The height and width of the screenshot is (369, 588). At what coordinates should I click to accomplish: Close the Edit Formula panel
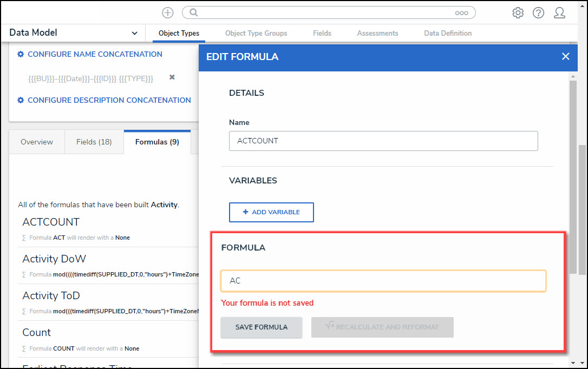coord(565,56)
